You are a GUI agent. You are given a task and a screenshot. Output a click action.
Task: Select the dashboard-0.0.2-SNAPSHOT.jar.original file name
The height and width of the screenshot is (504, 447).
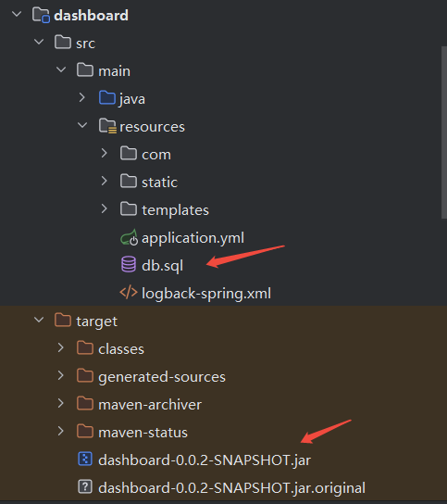tap(232, 488)
